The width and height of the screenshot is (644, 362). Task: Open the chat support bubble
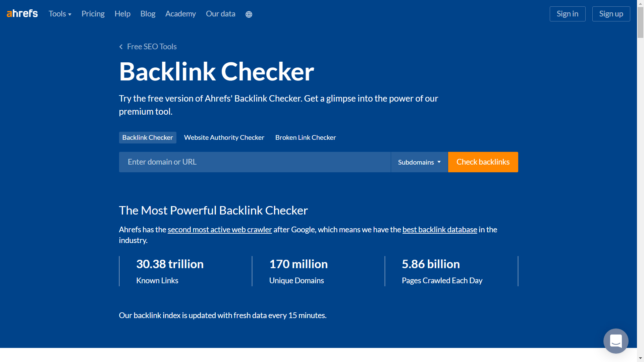615,341
